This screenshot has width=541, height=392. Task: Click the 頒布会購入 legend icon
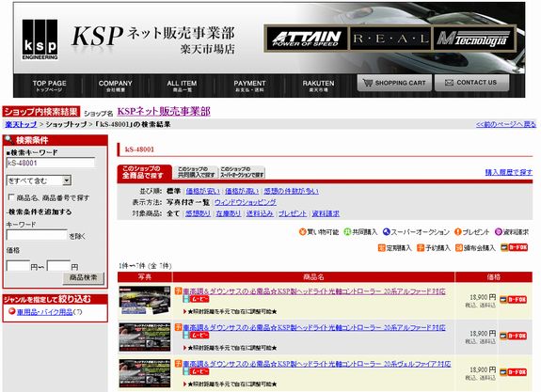pos(458,247)
